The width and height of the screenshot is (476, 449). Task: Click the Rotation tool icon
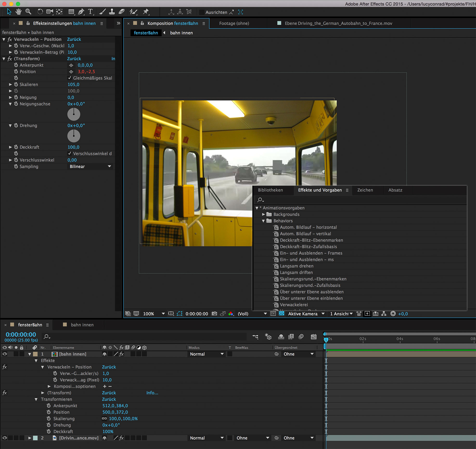(40, 12)
